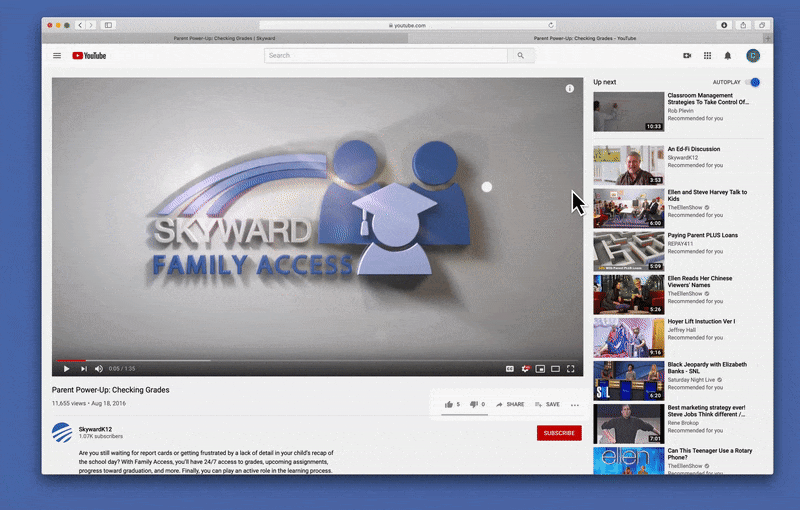800x510 pixels.
Task: Reload the page
Action: coord(551,25)
